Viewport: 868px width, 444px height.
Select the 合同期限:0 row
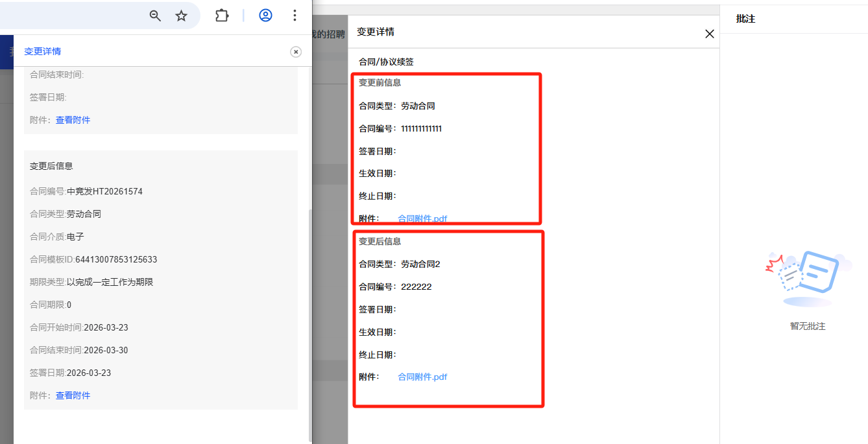[51, 305]
